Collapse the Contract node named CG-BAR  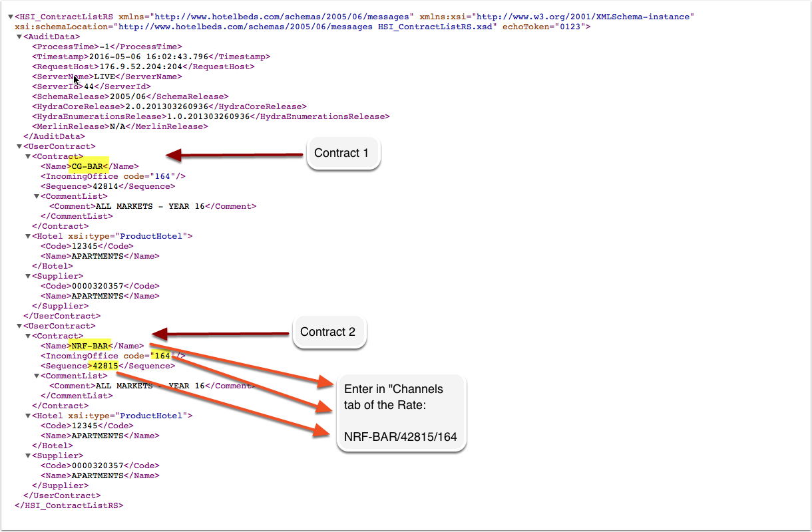(28, 156)
